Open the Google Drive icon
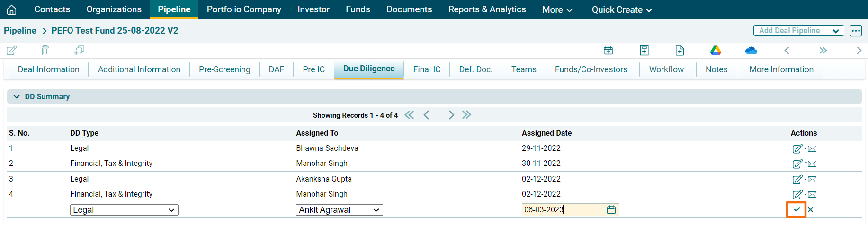868x225 pixels. point(716,50)
